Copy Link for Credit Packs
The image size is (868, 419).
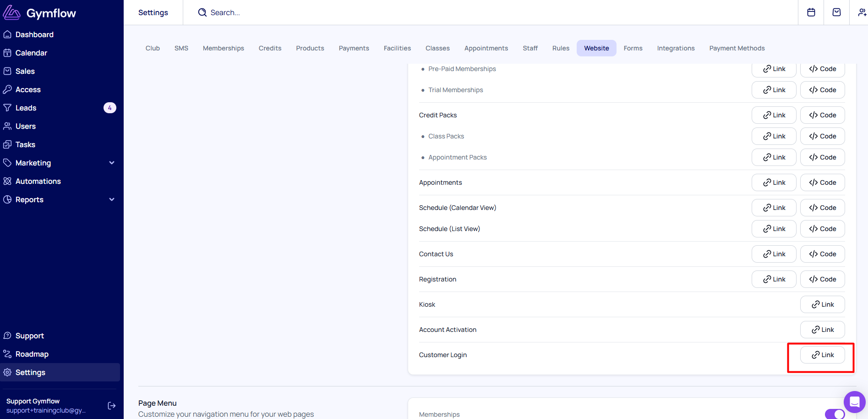(x=774, y=115)
